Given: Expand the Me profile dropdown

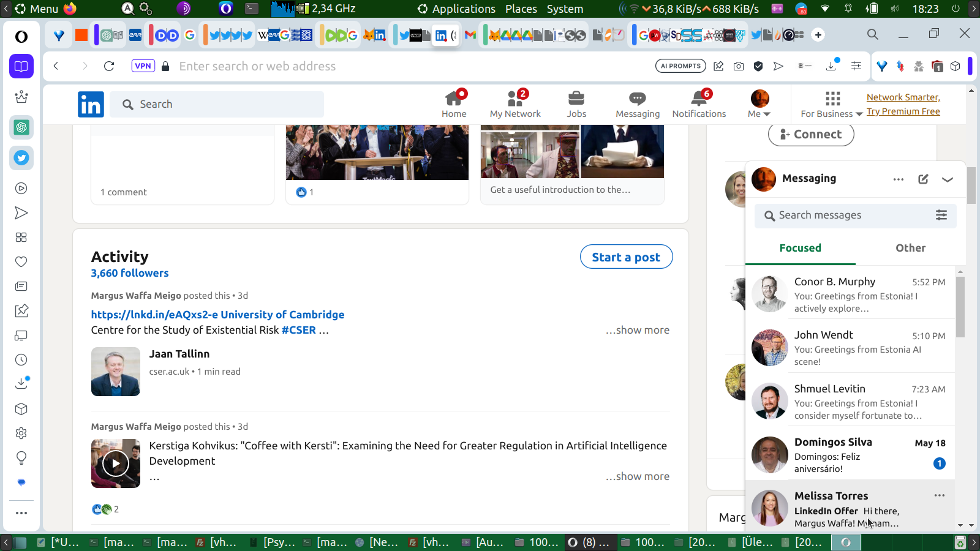Looking at the screenshot, I should point(759,104).
